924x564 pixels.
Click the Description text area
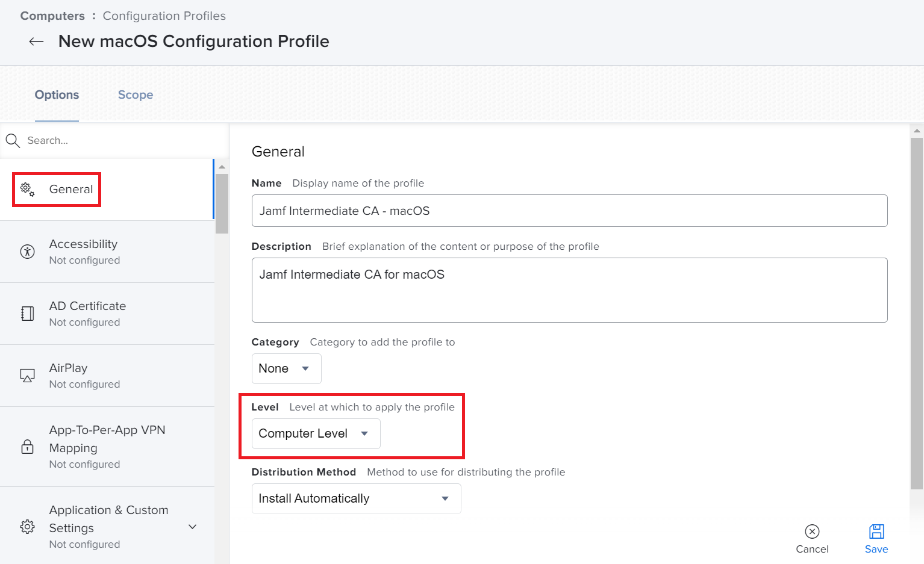click(569, 290)
